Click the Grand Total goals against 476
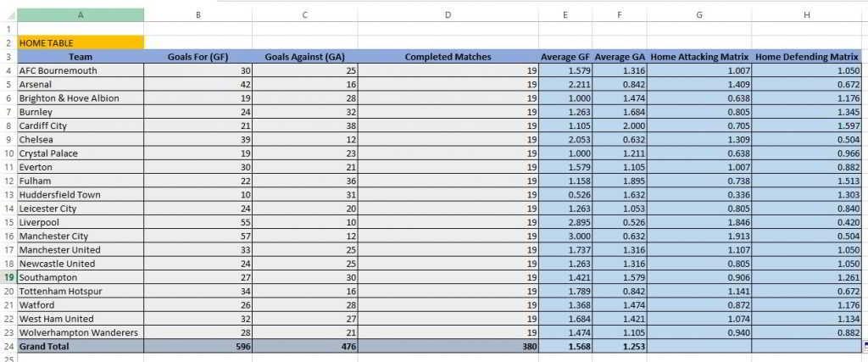This screenshot has width=868, height=362. [304, 347]
